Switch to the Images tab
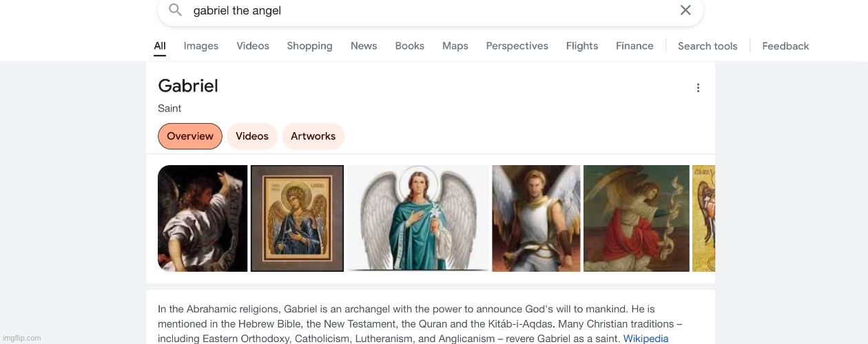Screen dimensions: 868x344 point(201,46)
